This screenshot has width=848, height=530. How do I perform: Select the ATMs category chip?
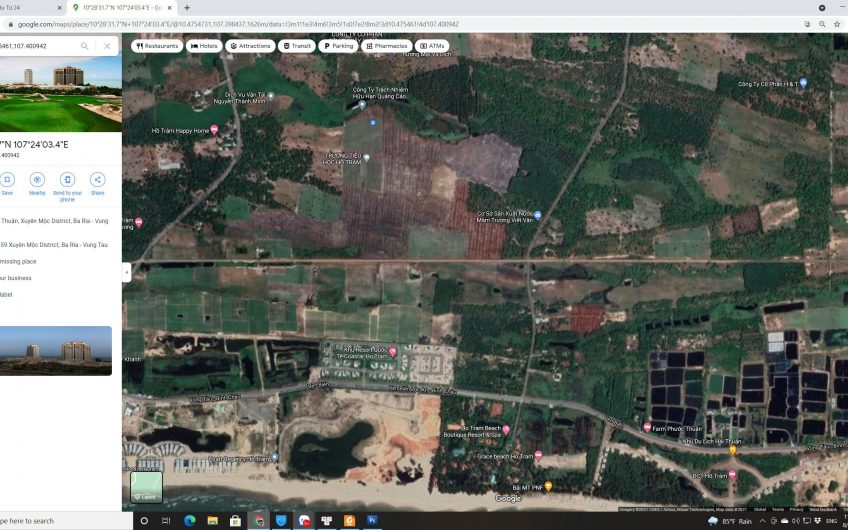coord(432,46)
